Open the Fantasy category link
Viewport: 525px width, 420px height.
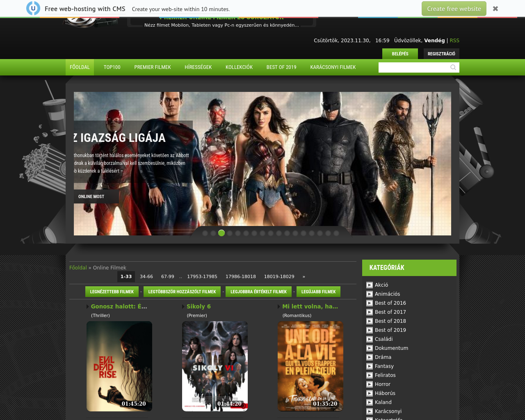click(384, 366)
